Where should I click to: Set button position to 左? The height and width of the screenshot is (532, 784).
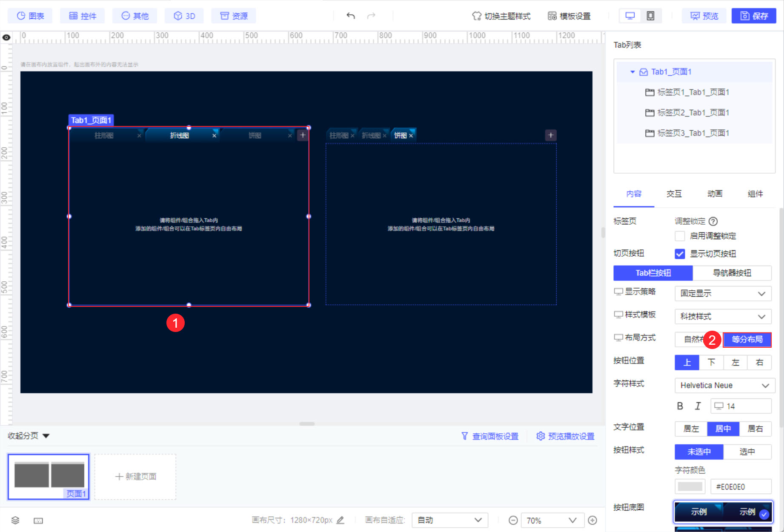735,362
